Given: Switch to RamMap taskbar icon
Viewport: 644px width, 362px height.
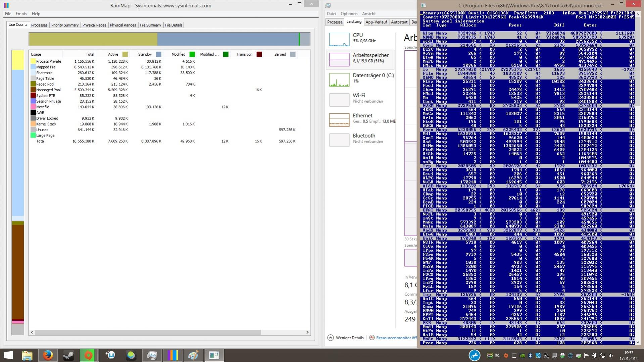Looking at the screenshot, I should pos(172,355).
